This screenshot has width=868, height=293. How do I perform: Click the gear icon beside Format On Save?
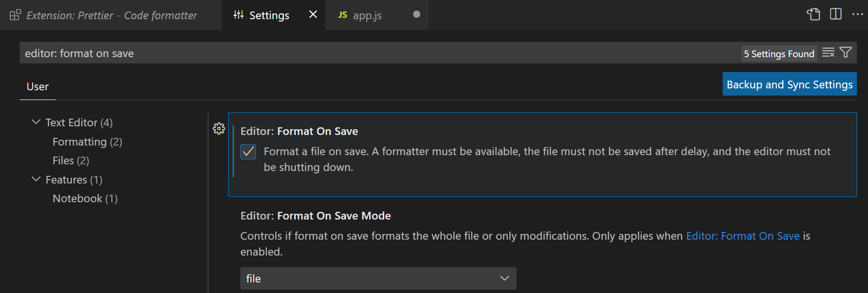(x=219, y=128)
